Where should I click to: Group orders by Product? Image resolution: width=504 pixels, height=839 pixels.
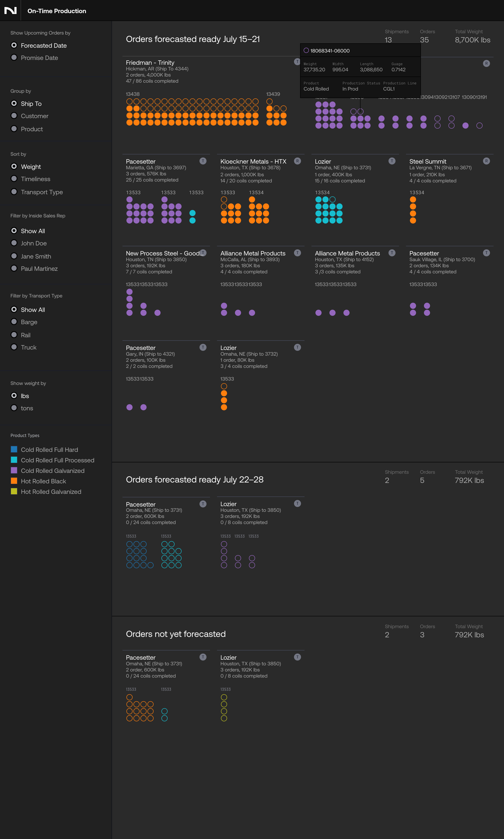click(14, 129)
